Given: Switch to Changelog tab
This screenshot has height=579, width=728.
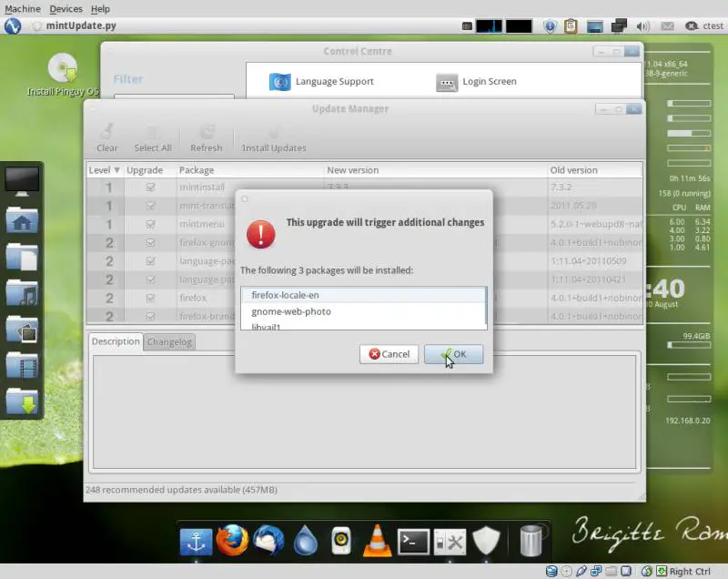Looking at the screenshot, I should pyautogui.click(x=169, y=342).
